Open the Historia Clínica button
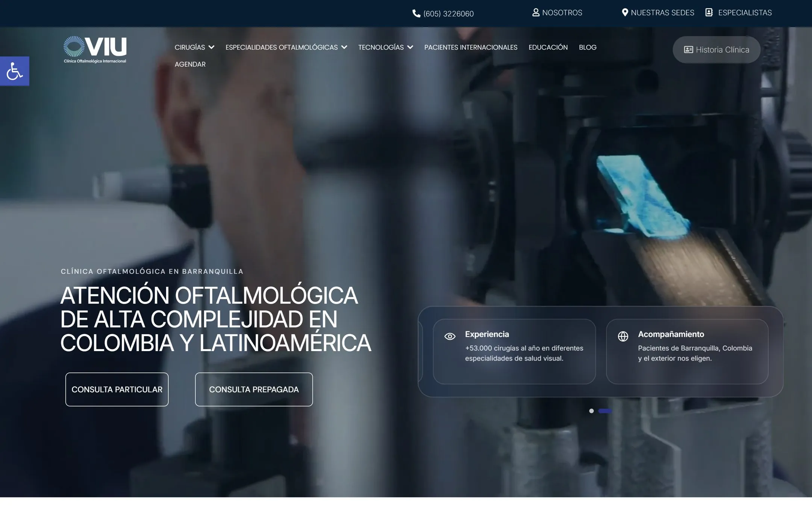The height and width of the screenshot is (508, 812). pos(716,50)
